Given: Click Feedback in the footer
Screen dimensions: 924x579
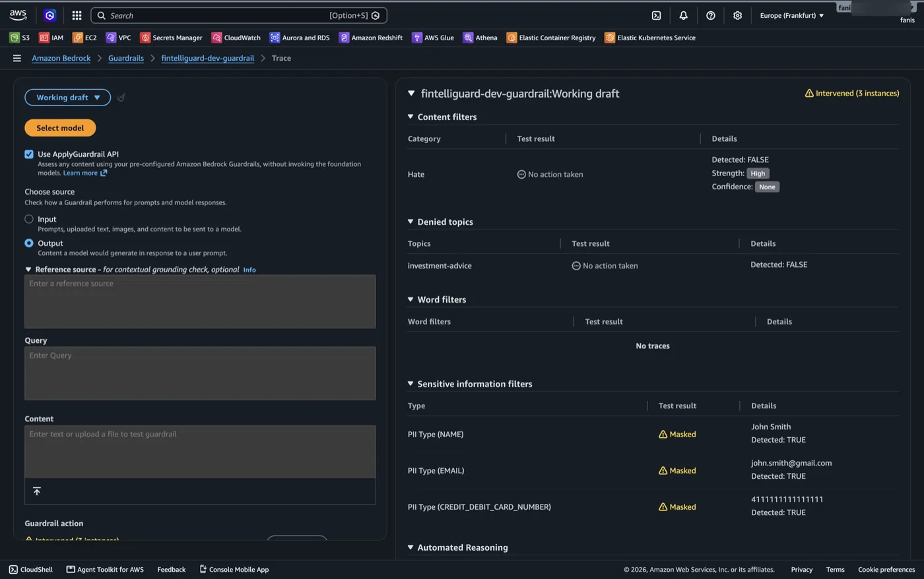Looking at the screenshot, I should (x=172, y=569).
